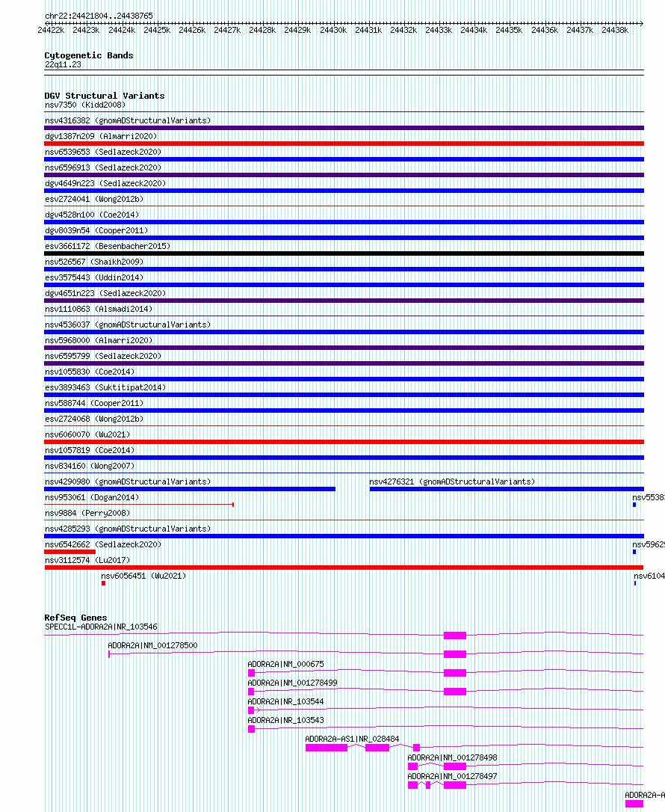Open the ADORA2A|NM_001278500 transcript label
Image resolution: width=665 pixels, height=812 pixels.
(x=152, y=646)
